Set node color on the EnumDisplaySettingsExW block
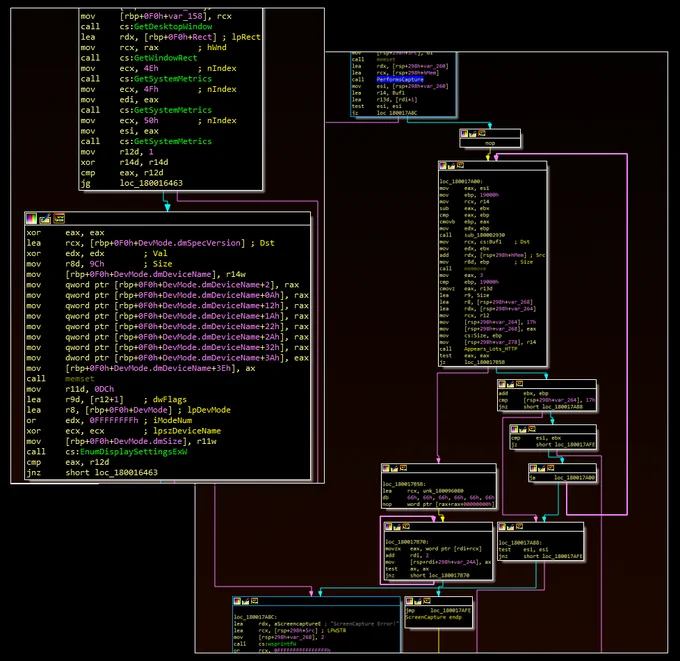This screenshot has height=661, width=680. tap(31, 219)
